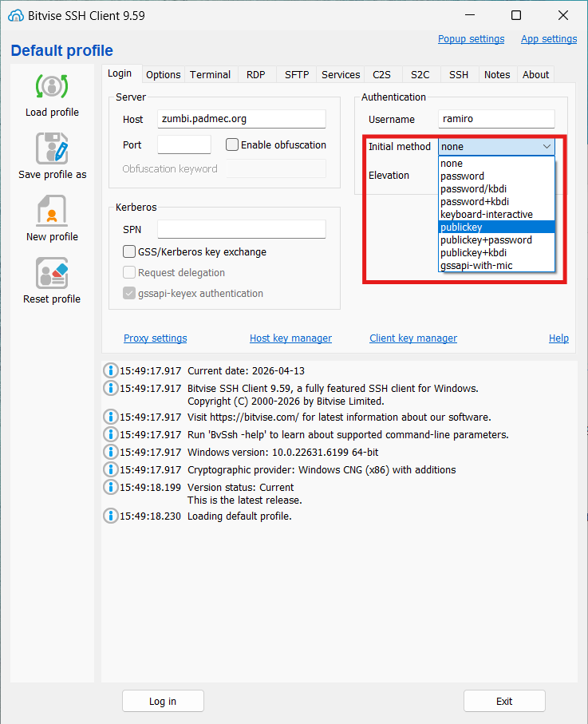Switch to the Options tab
Viewport: 588px width, 724px height.
[x=164, y=75]
